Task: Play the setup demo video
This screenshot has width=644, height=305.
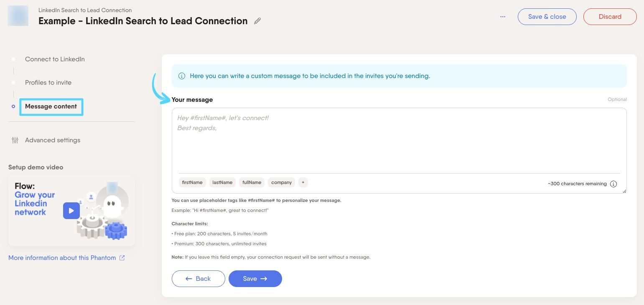Action: (71, 211)
